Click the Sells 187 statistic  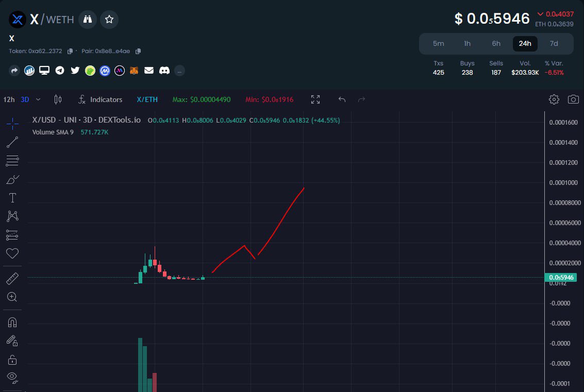pyautogui.click(x=496, y=68)
